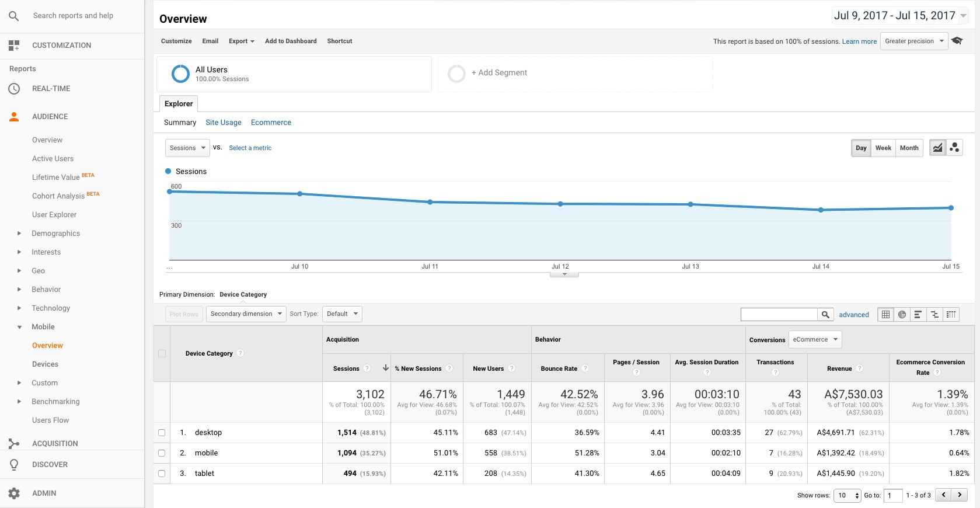The image size is (980, 508).
Task: Tick the desktop row checkbox
Action: pos(162,433)
